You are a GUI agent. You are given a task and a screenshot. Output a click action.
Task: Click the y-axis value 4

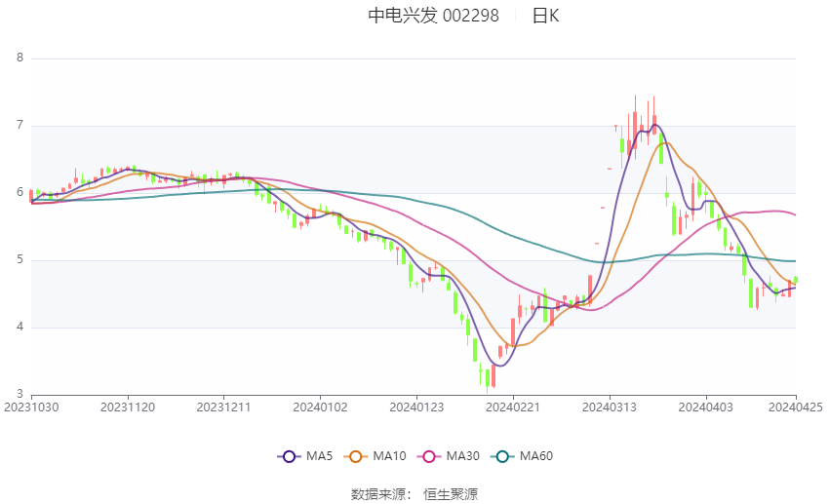(x=20, y=327)
